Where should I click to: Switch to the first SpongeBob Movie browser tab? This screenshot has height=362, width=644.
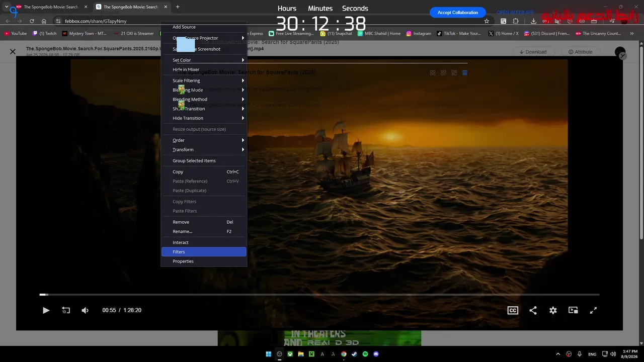click(x=51, y=7)
